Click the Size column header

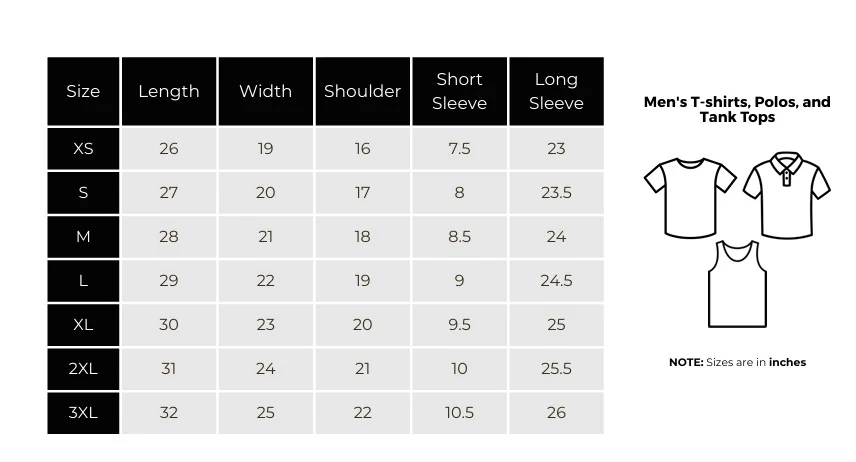[x=83, y=91]
